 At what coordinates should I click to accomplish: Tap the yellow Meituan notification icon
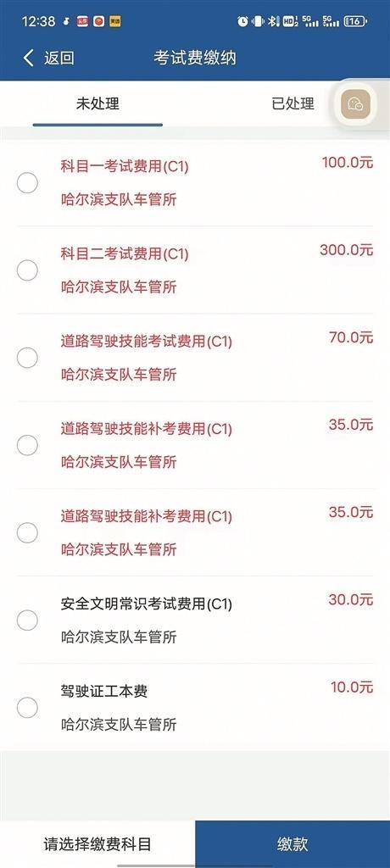click(x=114, y=22)
